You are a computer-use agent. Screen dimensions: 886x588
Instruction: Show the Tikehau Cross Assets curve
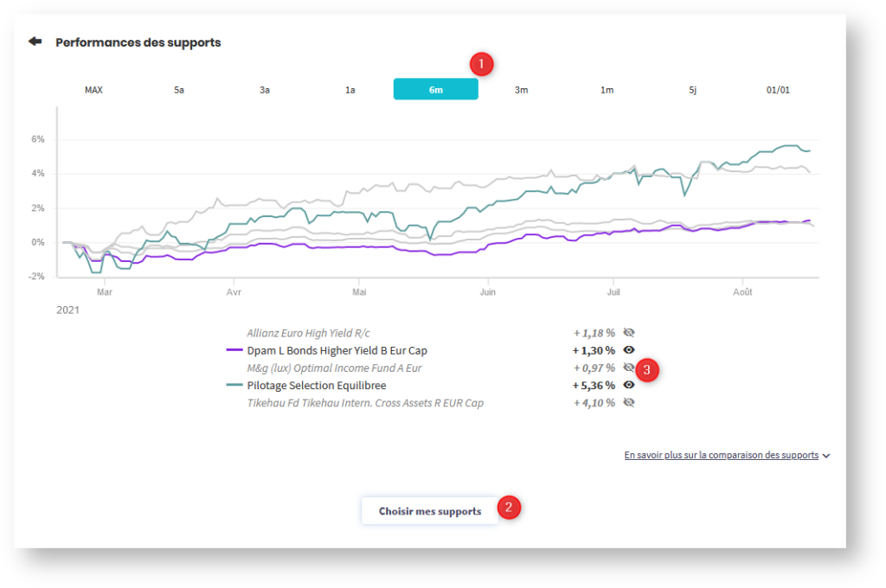pos(629,402)
